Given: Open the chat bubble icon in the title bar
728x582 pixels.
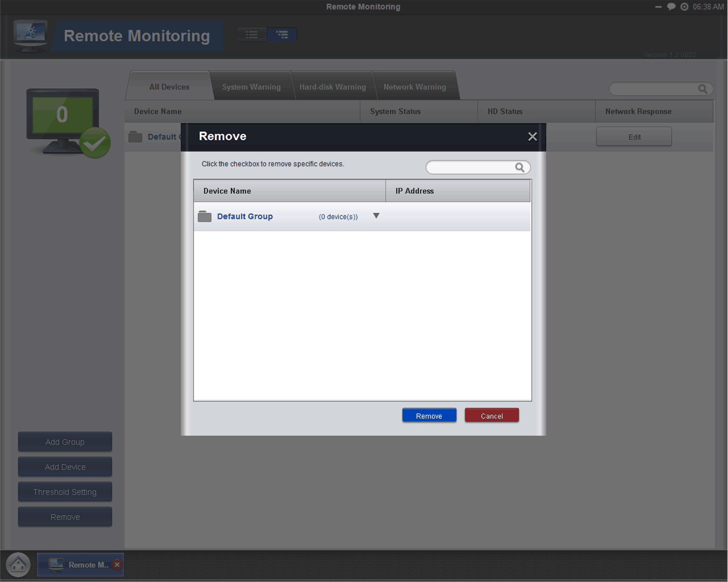Looking at the screenshot, I should tap(670, 6).
